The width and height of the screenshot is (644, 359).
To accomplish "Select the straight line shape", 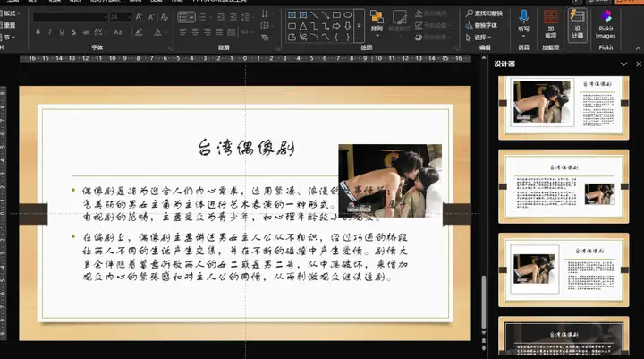I will coord(314,15).
